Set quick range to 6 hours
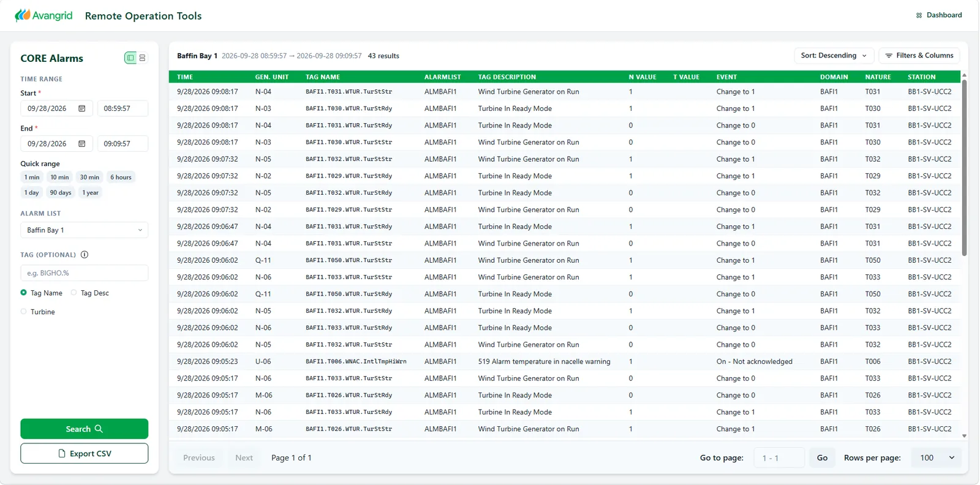The height and width of the screenshot is (485, 980). point(121,178)
